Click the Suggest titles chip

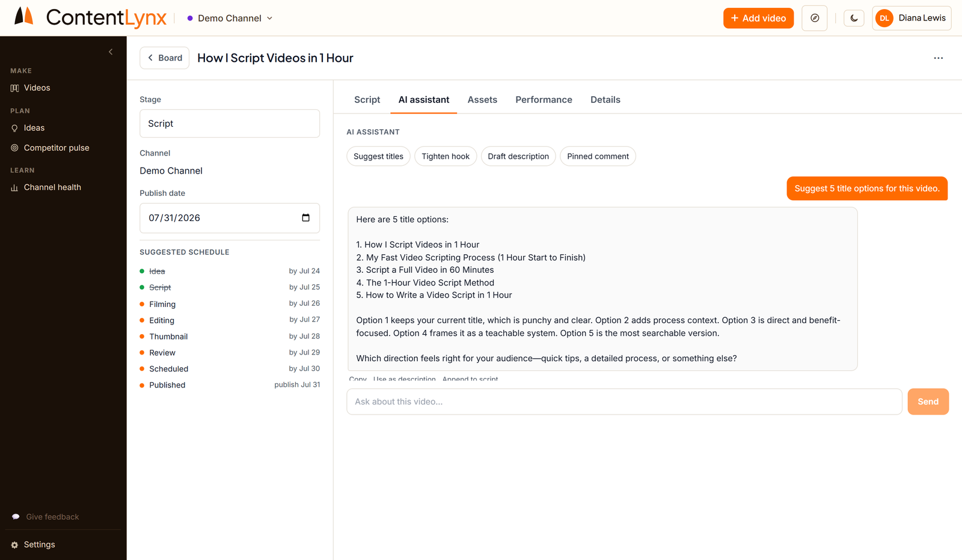point(378,156)
